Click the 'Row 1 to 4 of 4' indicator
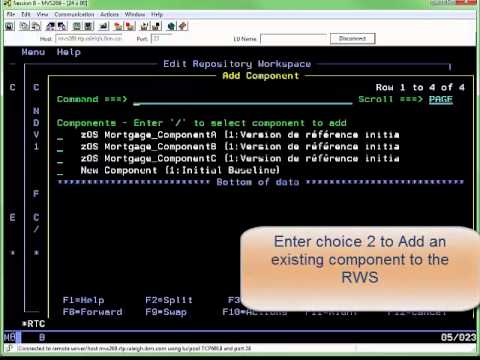480x360 pixels. 420,87
